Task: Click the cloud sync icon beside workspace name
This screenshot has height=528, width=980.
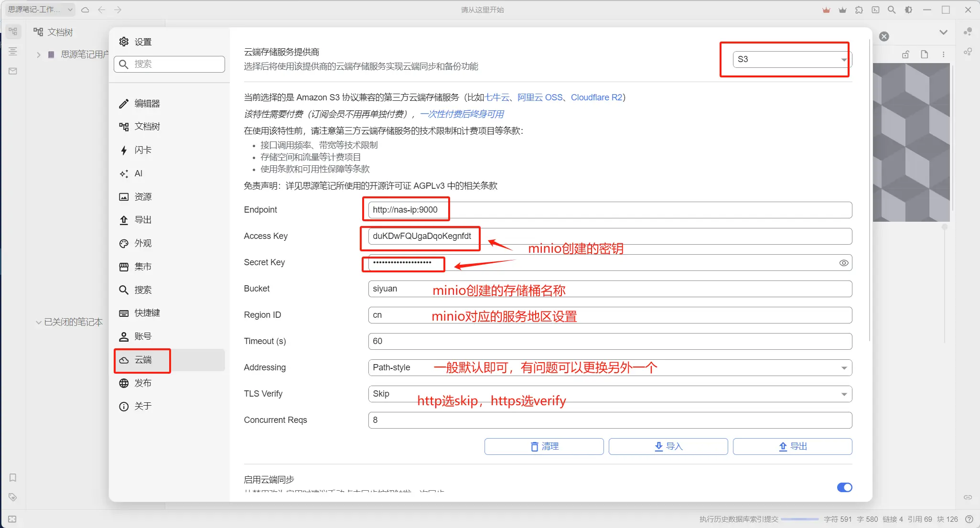Action: [85, 10]
